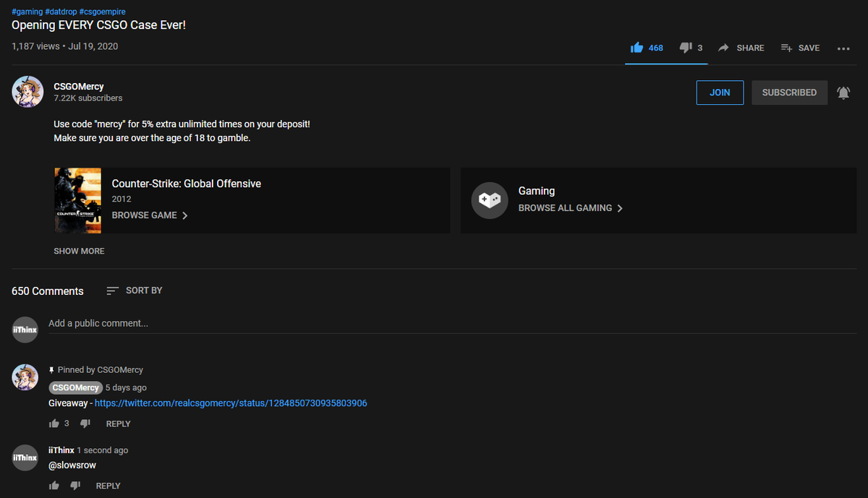Open the Twitter giveaway link
Image resolution: width=868 pixels, height=498 pixels.
pyautogui.click(x=231, y=403)
